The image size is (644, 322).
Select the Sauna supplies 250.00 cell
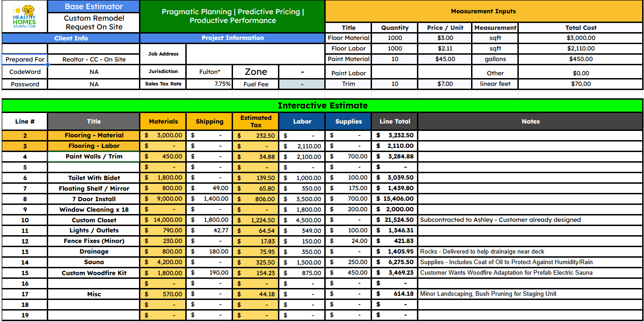coord(349,262)
